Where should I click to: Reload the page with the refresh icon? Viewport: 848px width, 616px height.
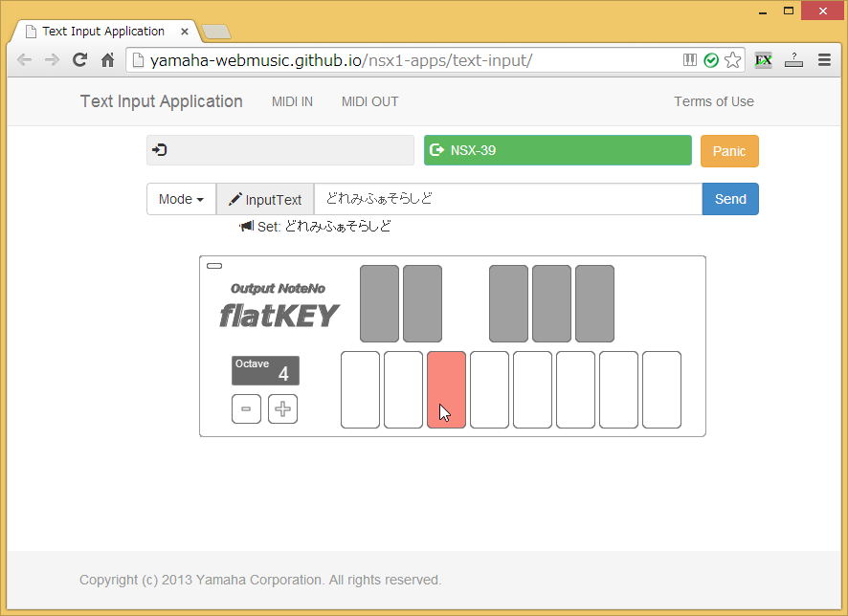coord(79,60)
